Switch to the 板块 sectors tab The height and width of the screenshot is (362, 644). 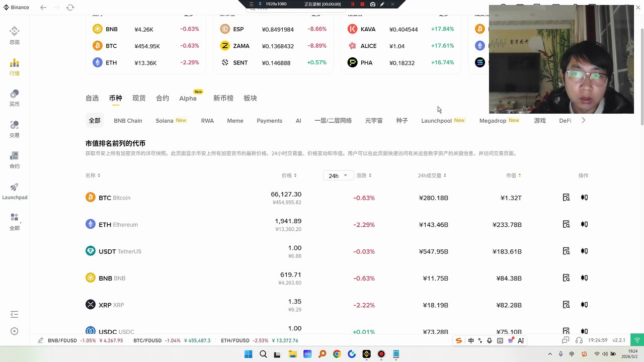[x=250, y=98]
